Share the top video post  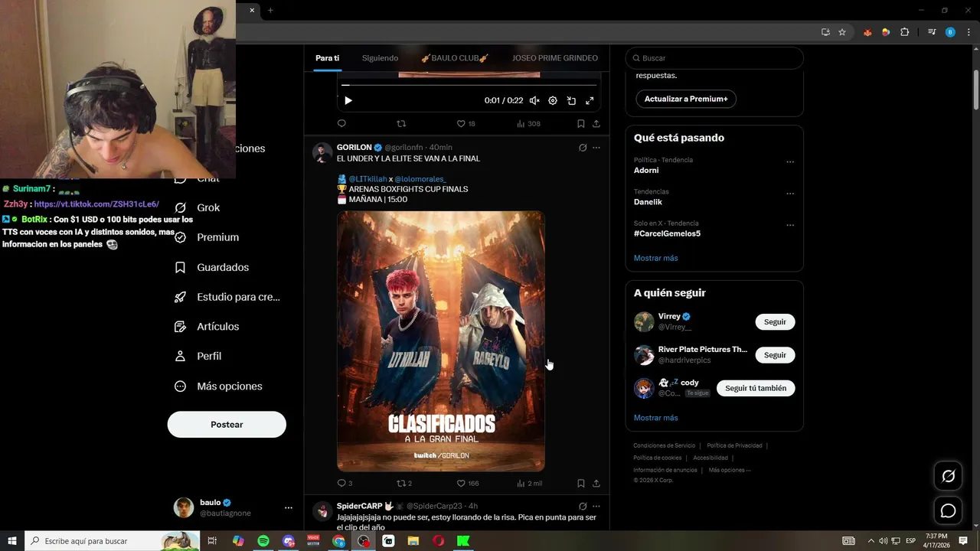coord(596,123)
